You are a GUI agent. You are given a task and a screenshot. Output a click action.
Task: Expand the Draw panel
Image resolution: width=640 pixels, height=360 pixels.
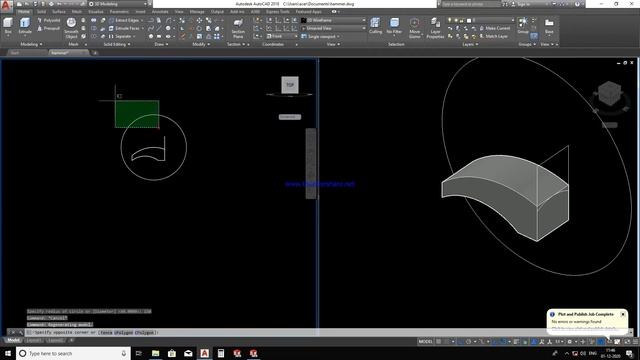click(x=161, y=44)
